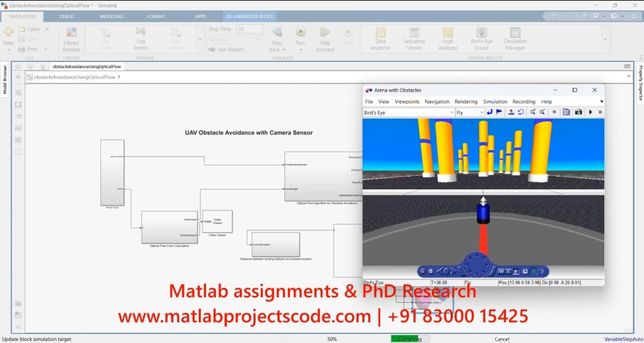Click straighten up icon in Arena toolbar
This screenshot has height=343, width=644.
click(x=511, y=112)
